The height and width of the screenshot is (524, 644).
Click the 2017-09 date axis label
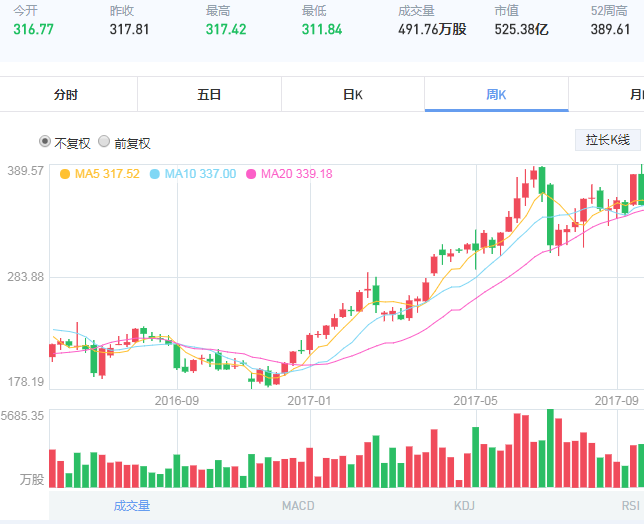(x=616, y=401)
